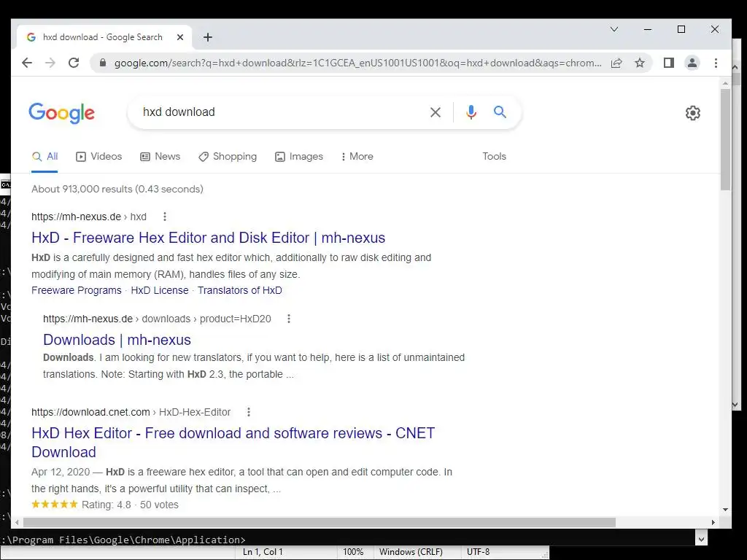747x560 pixels.
Task: Open Translators of HxD sitelink
Action: point(239,290)
